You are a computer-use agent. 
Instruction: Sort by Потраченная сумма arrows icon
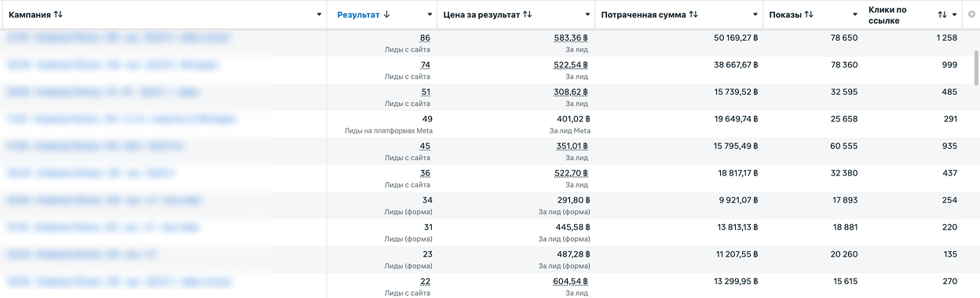click(693, 15)
